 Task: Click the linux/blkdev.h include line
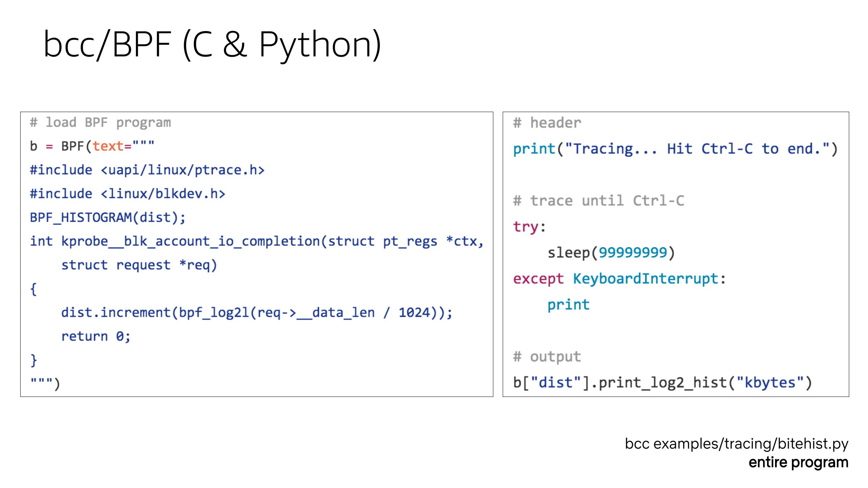click(x=127, y=194)
